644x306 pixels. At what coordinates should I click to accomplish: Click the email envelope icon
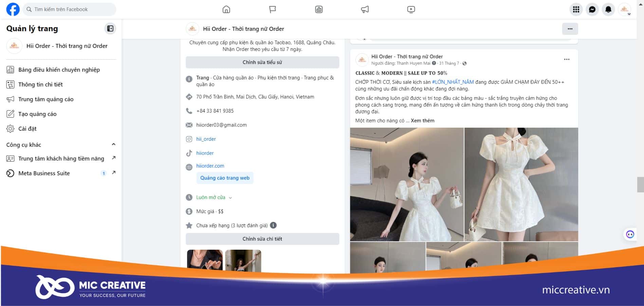pos(189,125)
